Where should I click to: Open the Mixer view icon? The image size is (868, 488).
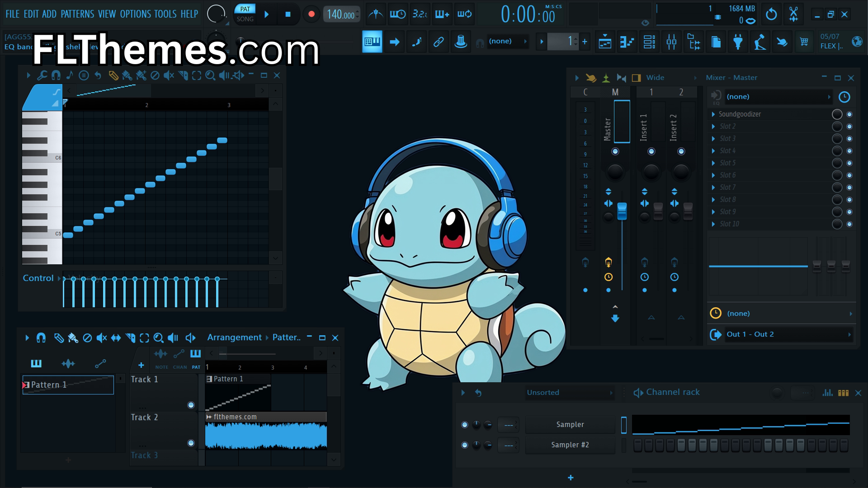pyautogui.click(x=671, y=42)
